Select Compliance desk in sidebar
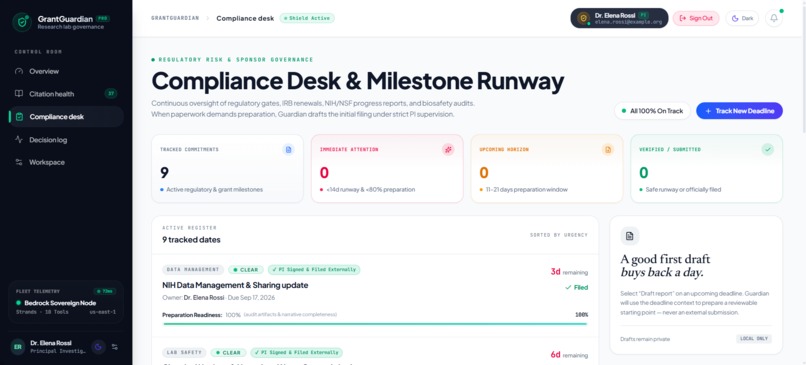Image resolution: width=806 pixels, height=365 pixels. coord(66,117)
